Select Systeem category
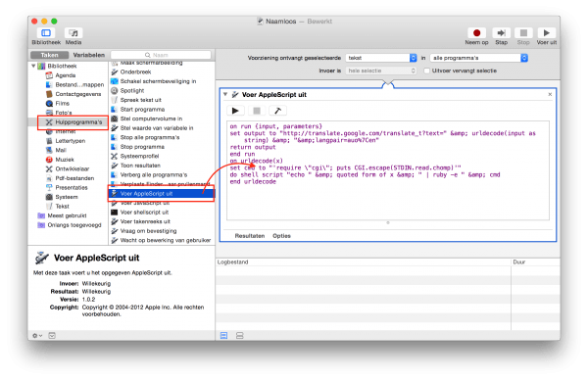 tap(62, 197)
